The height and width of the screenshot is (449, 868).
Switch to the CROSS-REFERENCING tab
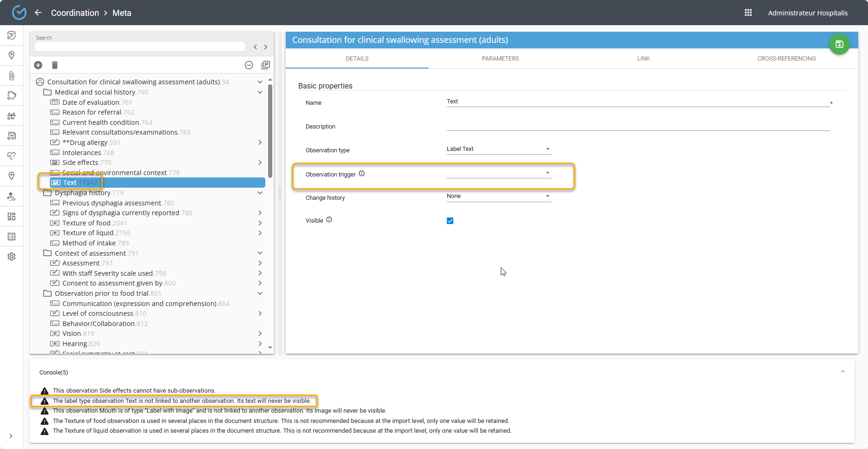[x=786, y=59]
